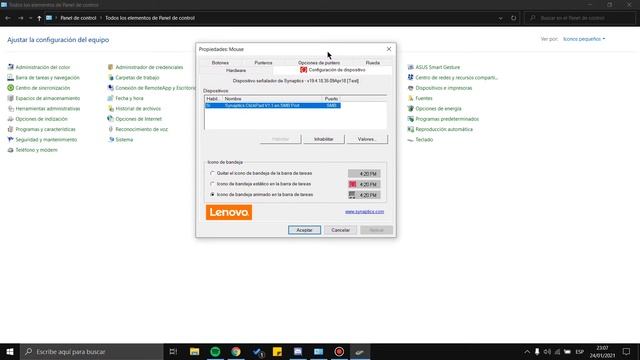Screen dimensions: 640x360
Task: Open Programas y características
Action: click(x=41, y=129)
